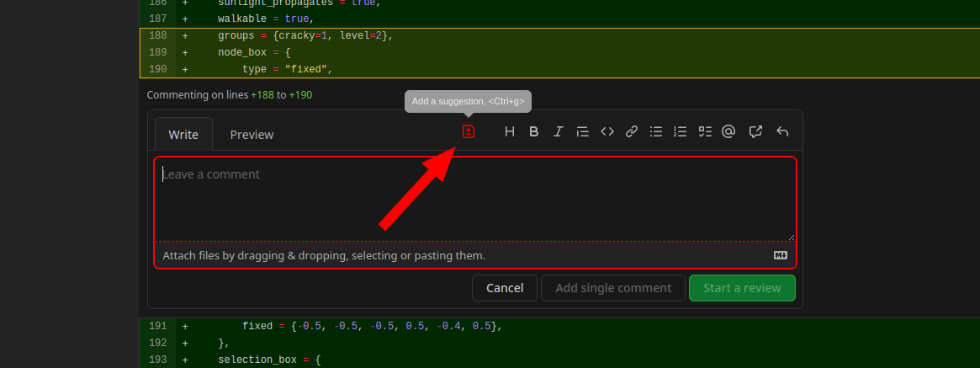Click the Add a suggestion icon
Screen dimensions: 980x368
coord(468,131)
